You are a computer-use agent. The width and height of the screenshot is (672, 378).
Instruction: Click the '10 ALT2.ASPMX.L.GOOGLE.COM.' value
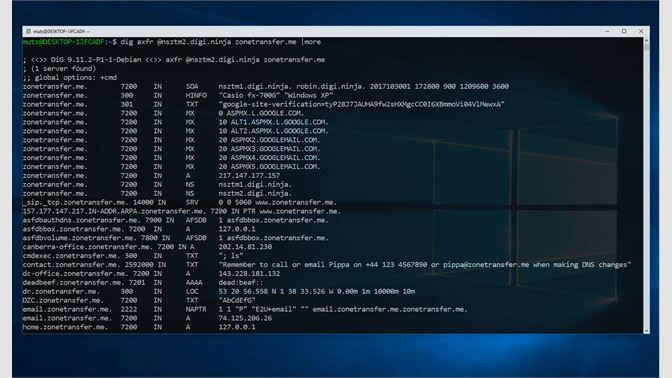click(273, 131)
